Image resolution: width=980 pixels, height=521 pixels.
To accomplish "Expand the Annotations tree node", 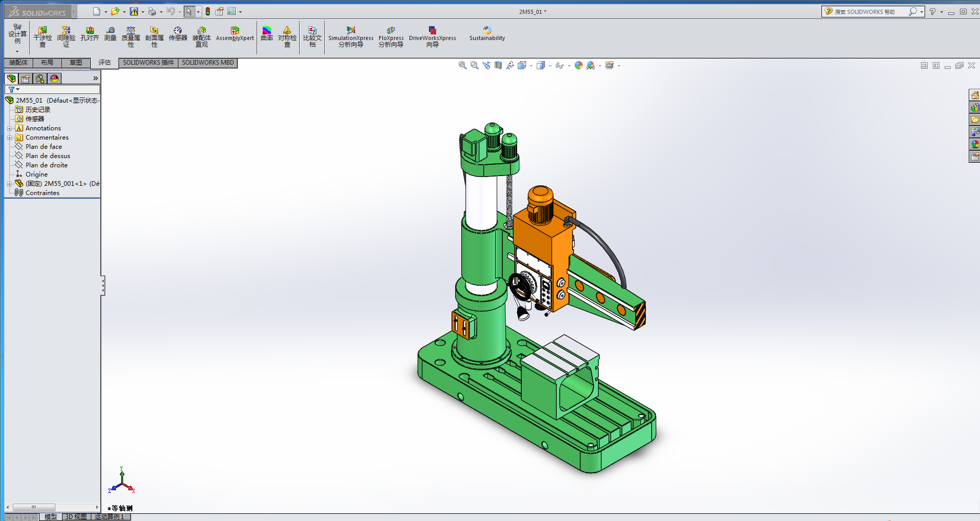I will click(x=9, y=128).
